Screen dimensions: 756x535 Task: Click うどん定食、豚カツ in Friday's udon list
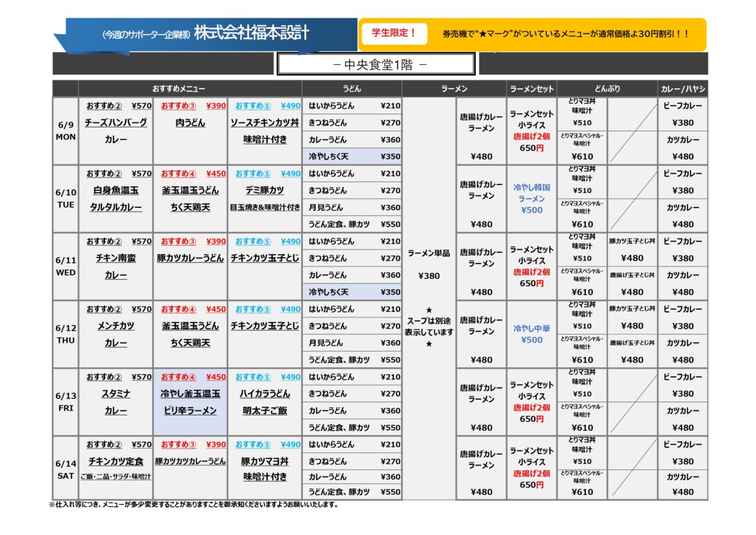point(339,427)
